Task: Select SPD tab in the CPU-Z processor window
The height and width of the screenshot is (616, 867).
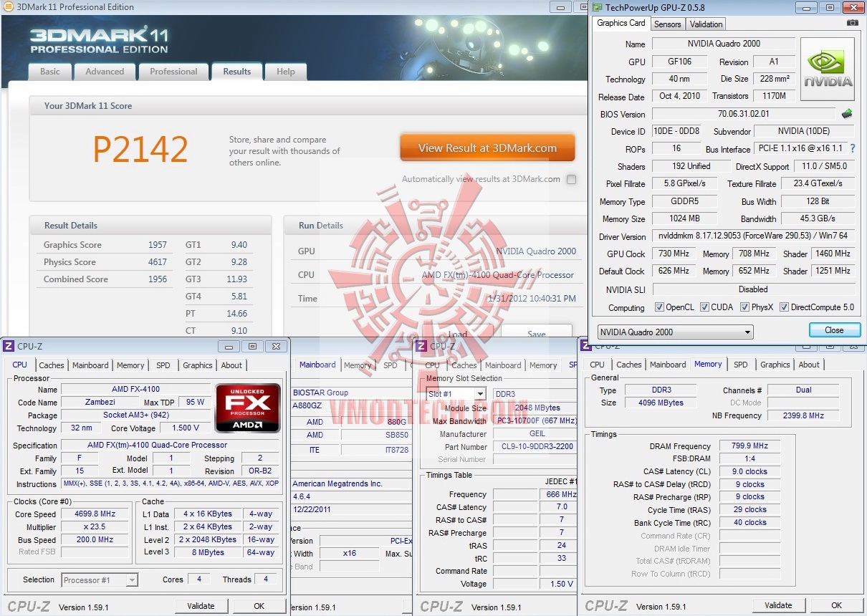Action: tap(163, 365)
